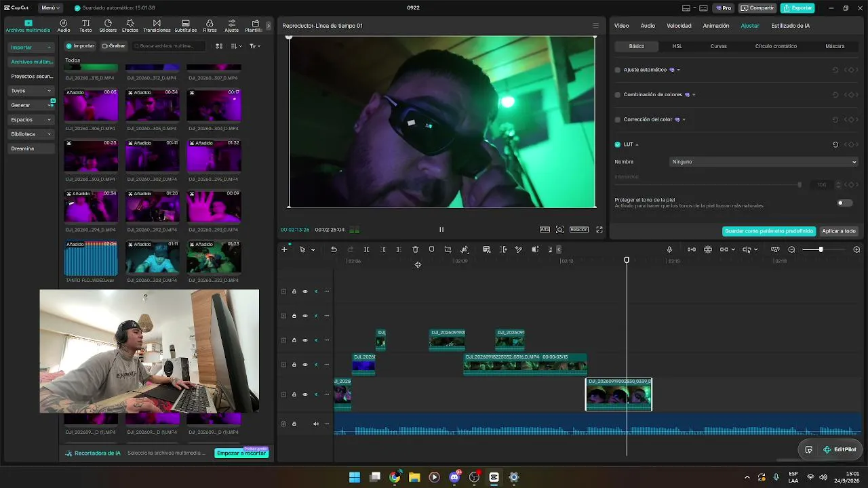This screenshot has height=488, width=868.
Task: Click the timeline zoom slider handle
Action: pyautogui.click(x=821, y=249)
